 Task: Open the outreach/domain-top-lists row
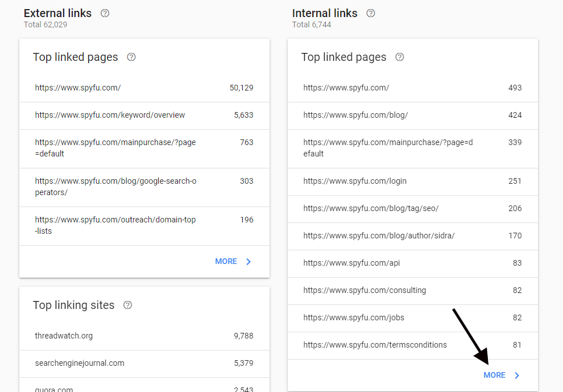click(115, 225)
